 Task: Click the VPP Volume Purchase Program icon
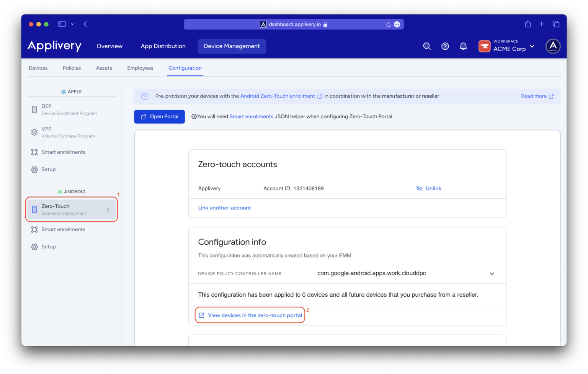click(x=34, y=132)
